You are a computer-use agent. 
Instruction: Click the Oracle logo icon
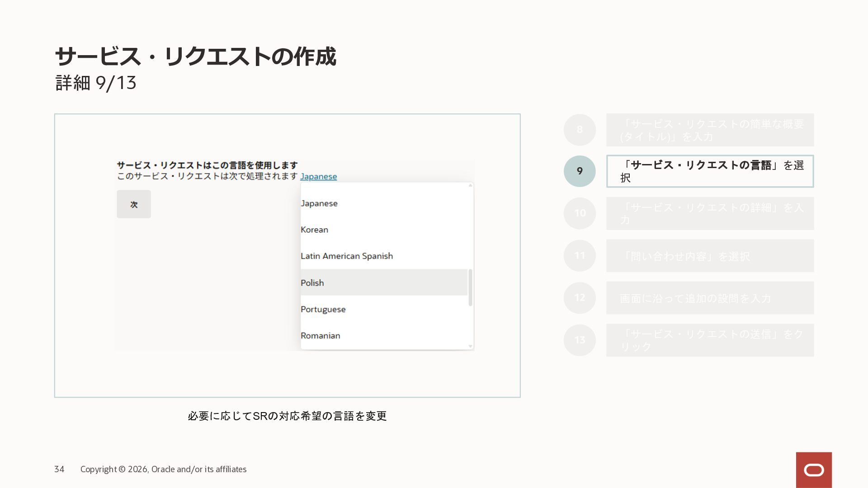click(x=814, y=470)
